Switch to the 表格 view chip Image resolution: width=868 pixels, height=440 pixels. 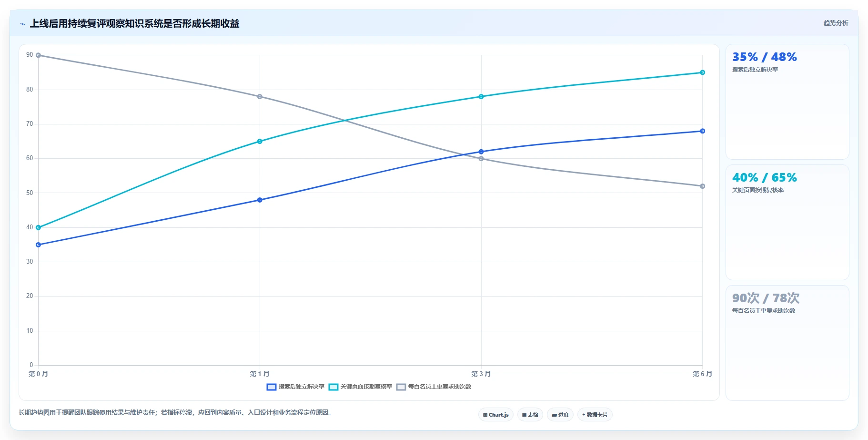530,415
